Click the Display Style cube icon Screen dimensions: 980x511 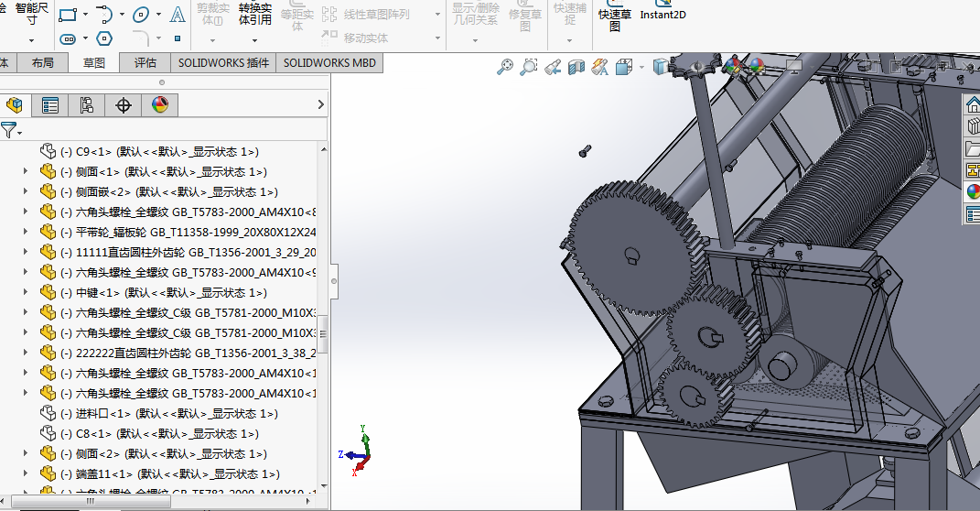[661, 66]
